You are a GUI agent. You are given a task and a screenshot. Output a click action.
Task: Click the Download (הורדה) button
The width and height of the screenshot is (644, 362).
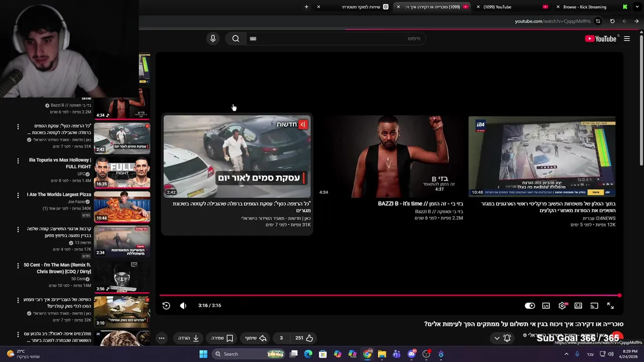(x=189, y=338)
